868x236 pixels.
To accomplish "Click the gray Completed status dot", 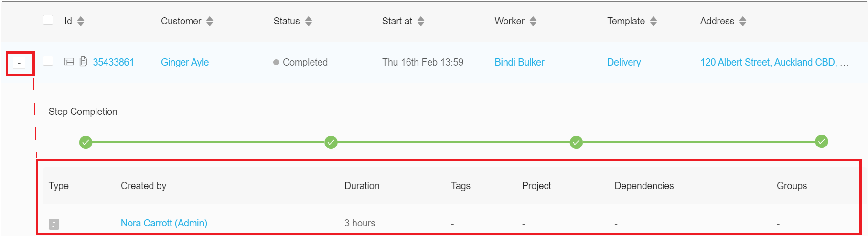I will click(276, 62).
